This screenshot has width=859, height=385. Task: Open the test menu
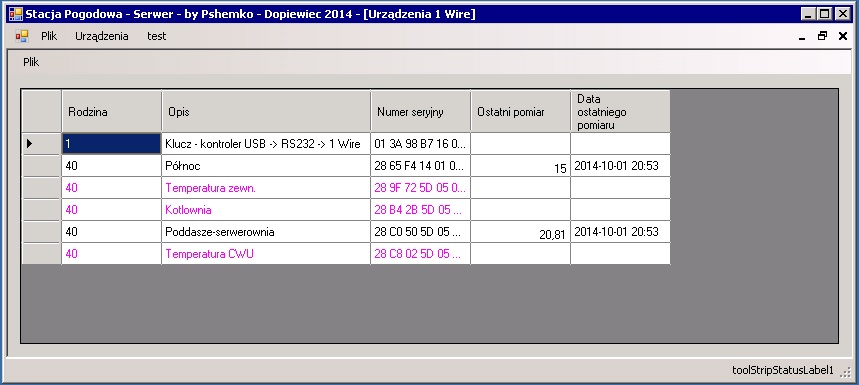point(157,37)
